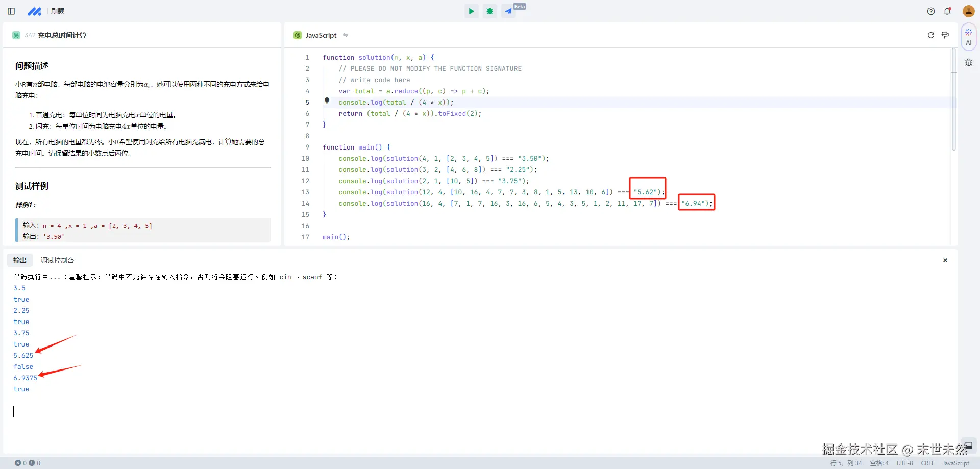Toggle the left sidebar panel
980x469 pixels.
coord(11,11)
